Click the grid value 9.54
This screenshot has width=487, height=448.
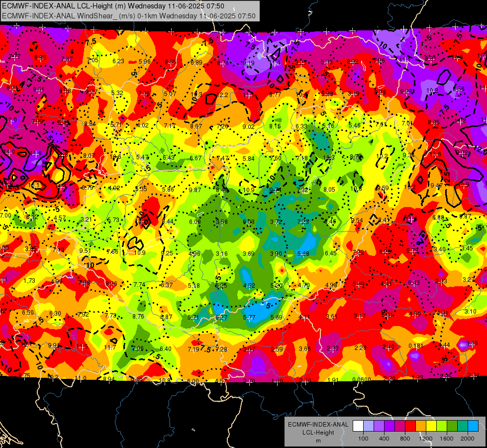click(357, 220)
